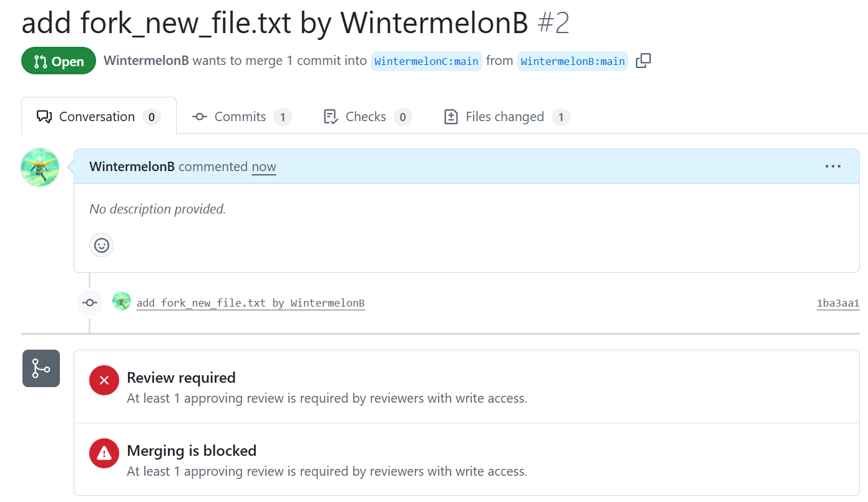Switch to the Conversation tab
Screen dimensions: 868x502
click(99, 117)
